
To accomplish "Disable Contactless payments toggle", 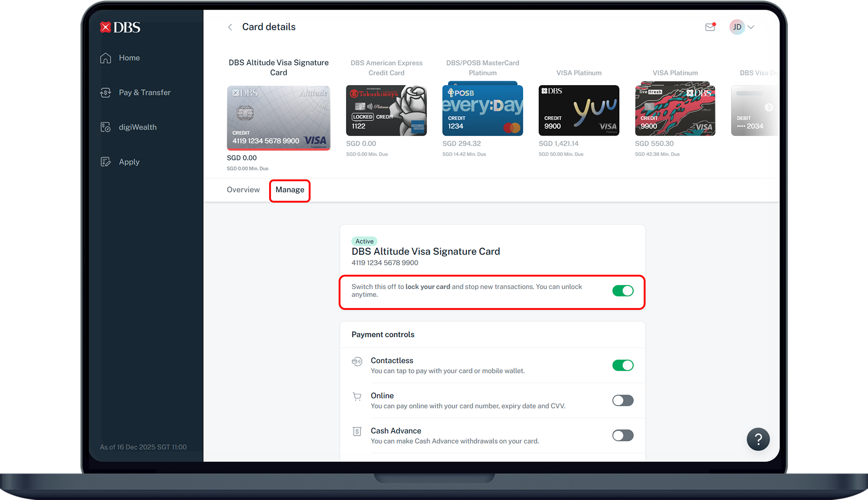I will pos(622,365).
